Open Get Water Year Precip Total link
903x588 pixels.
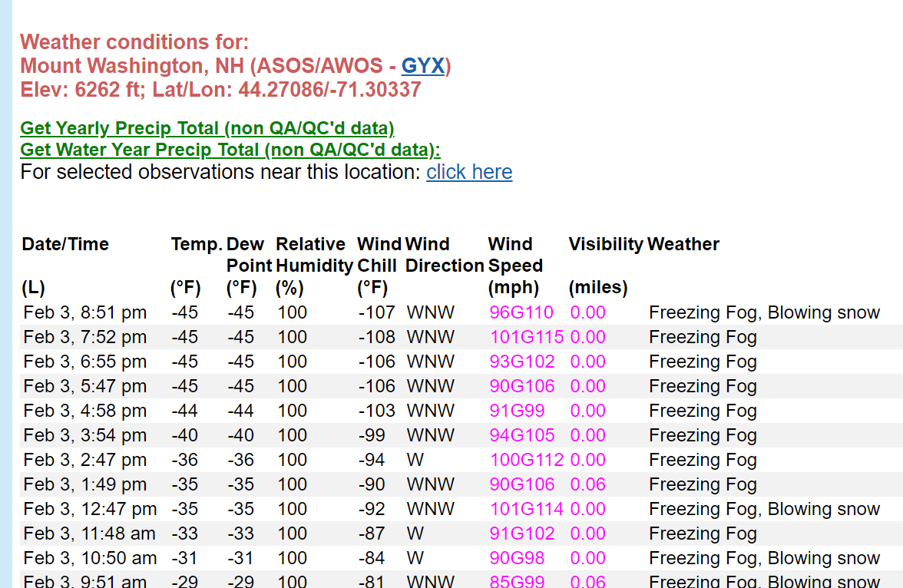pos(230,150)
